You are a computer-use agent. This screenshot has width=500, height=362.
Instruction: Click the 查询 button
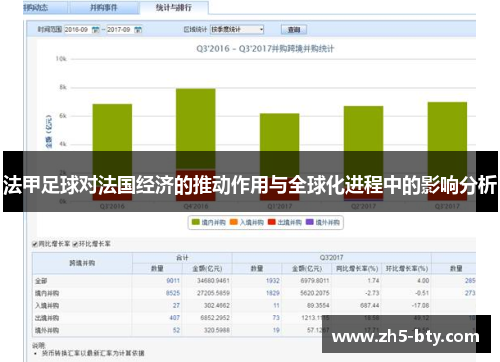click(x=294, y=30)
